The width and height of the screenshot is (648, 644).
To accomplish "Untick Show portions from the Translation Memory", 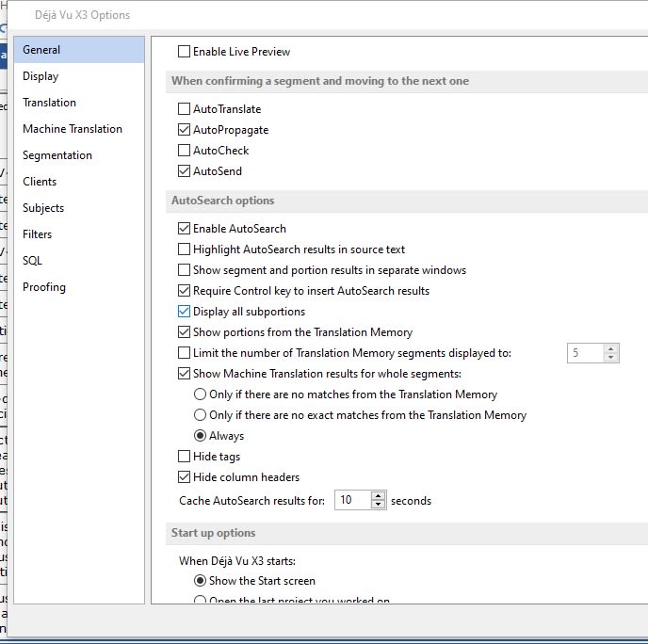I will click(184, 332).
